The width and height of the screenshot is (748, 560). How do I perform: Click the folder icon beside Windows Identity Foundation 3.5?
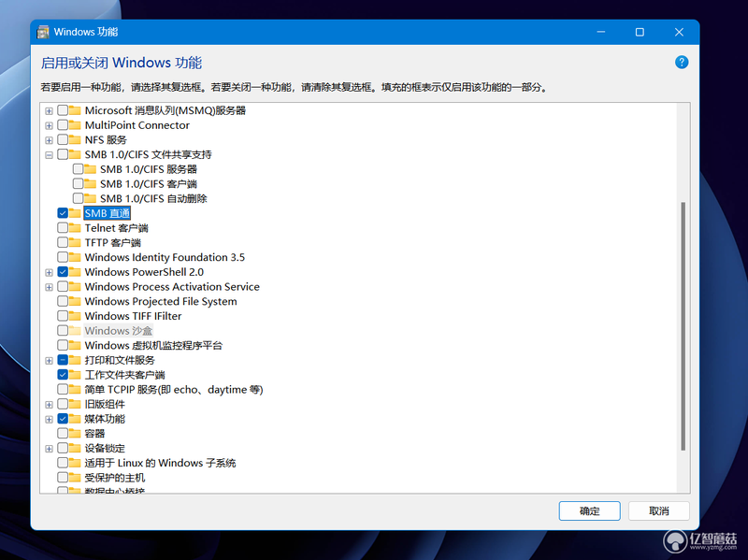75,257
